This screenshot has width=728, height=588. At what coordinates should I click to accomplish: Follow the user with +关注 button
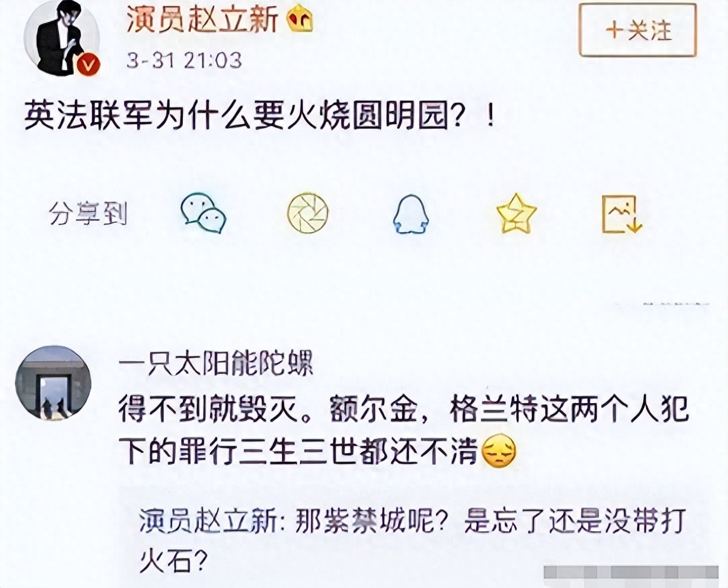638,30
